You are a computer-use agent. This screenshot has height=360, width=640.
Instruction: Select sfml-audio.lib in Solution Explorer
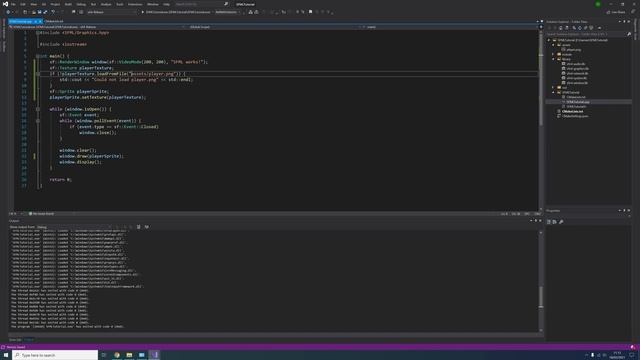[x=576, y=64]
